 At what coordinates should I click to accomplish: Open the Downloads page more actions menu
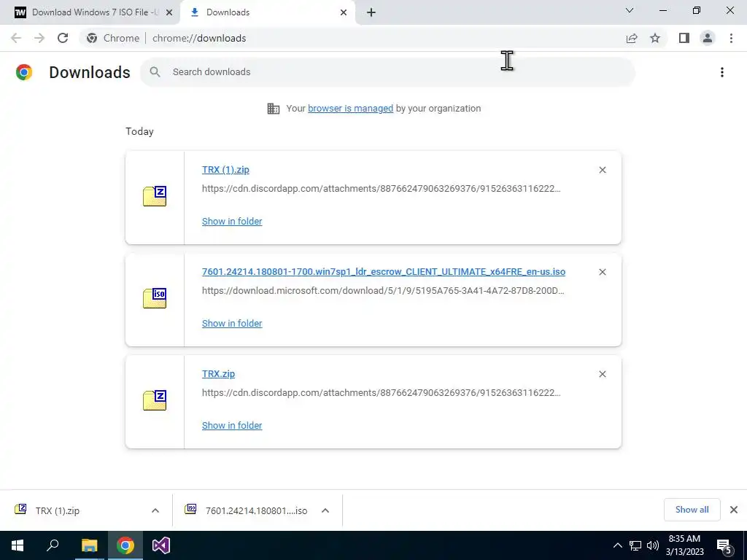coord(722,72)
